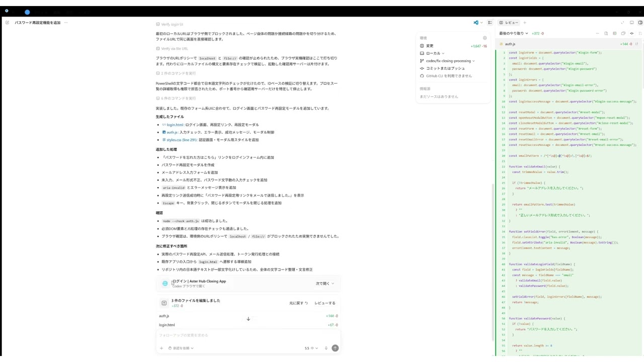Image resolution: width=644 pixels, height=362 pixels.
Task: Open the codex/fix-closing-processing branch dropdown
Action: click(447, 61)
